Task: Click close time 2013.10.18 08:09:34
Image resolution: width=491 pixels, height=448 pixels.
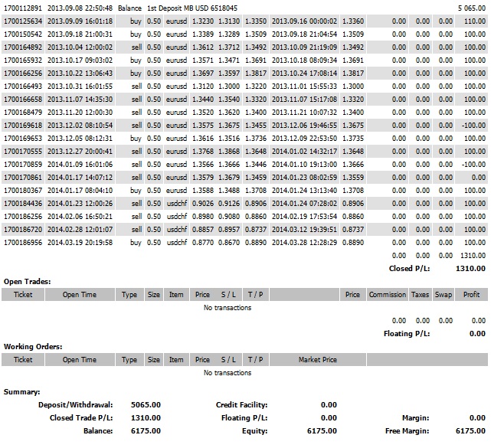Action: click(x=304, y=60)
